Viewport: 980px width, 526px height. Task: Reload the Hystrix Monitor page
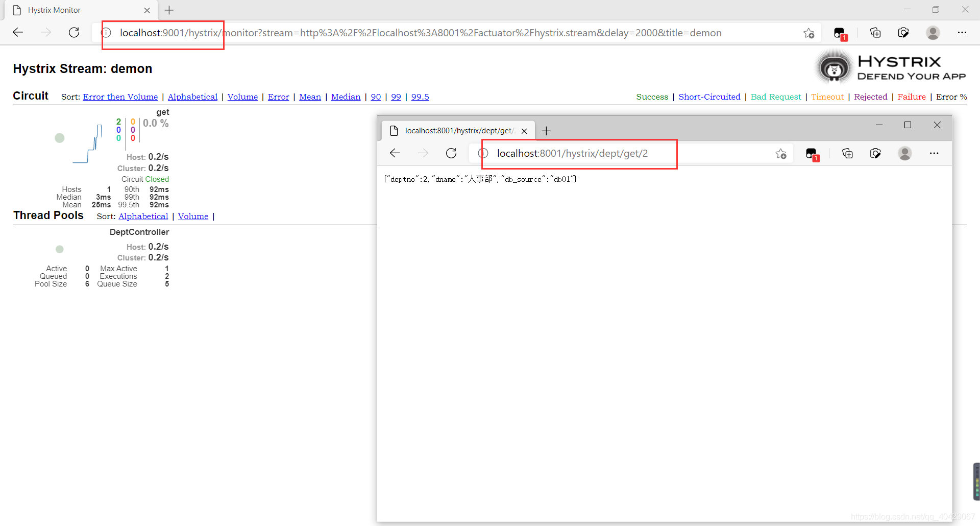pyautogui.click(x=74, y=33)
